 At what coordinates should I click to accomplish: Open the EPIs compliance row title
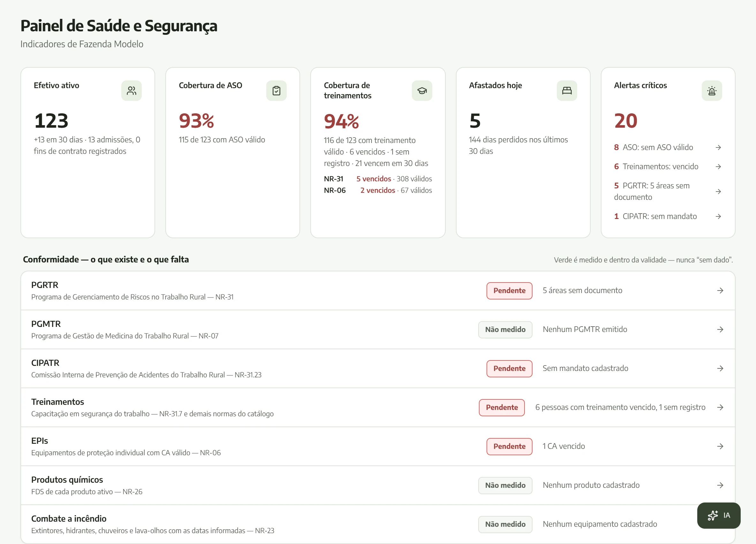point(40,441)
